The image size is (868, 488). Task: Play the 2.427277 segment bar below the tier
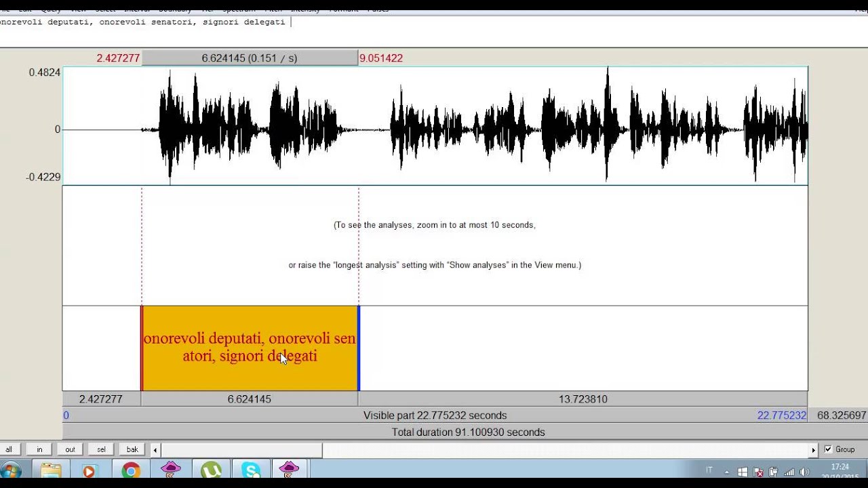click(x=102, y=399)
